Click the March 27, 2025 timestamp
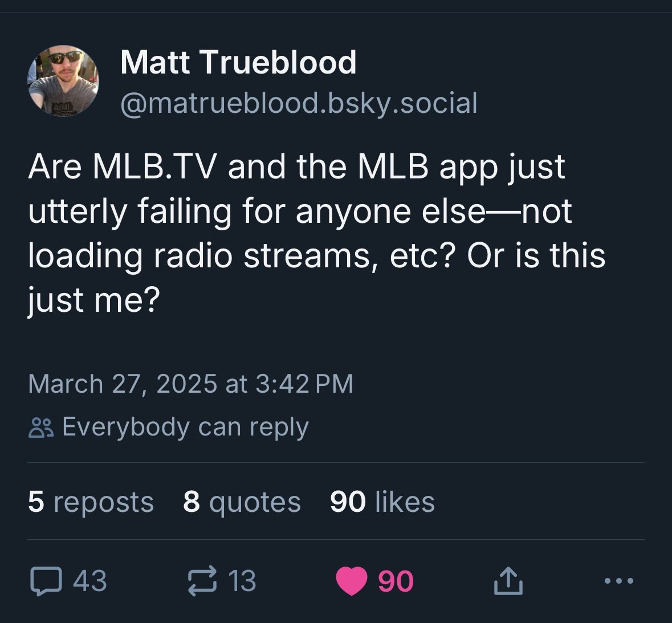The image size is (672, 623). point(190,384)
